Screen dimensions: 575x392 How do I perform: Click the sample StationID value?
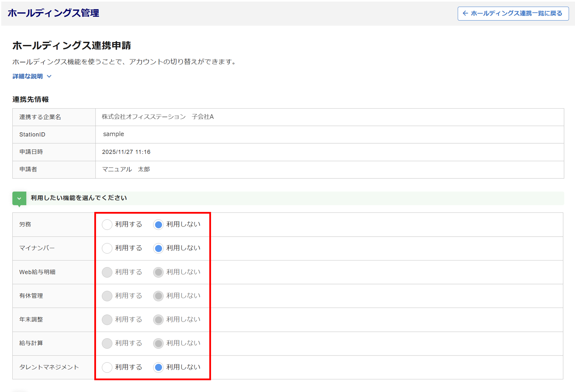[114, 134]
